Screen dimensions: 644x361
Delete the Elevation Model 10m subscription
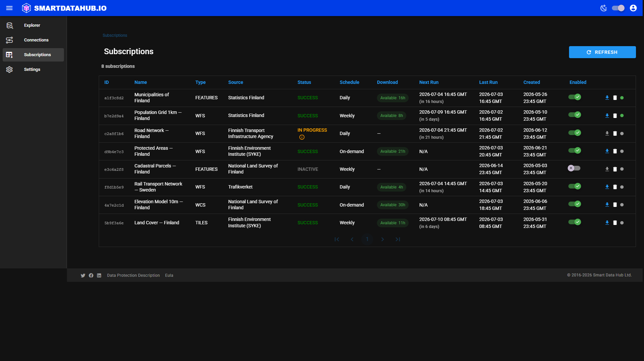tap(615, 205)
